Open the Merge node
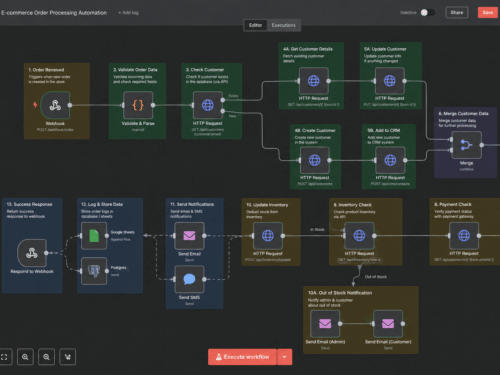The width and height of the screenshot is (500, 375). pyautogui.click(x=466, y=145)
